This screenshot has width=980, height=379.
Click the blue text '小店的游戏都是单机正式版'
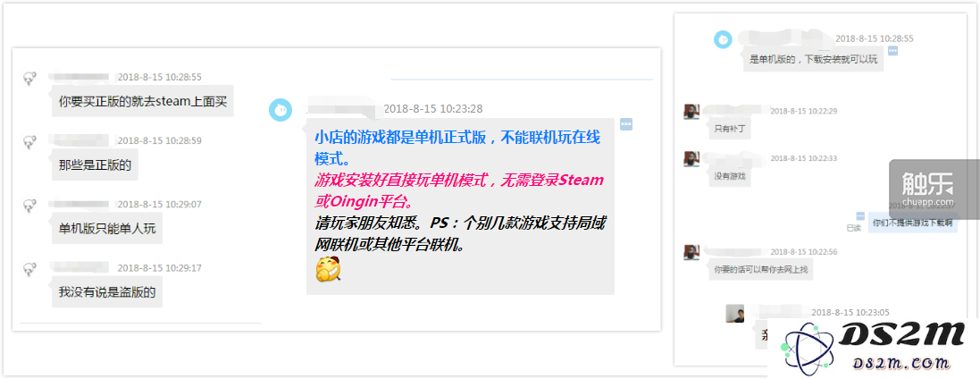pyautogui.click(x=400, y=139)
